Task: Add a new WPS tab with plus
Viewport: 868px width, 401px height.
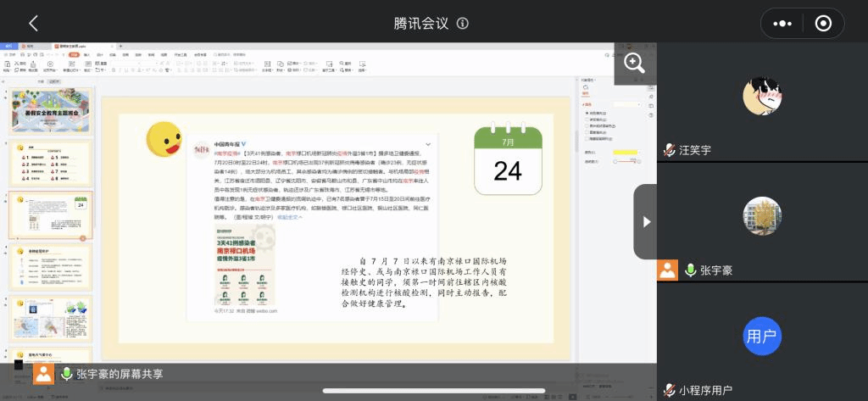Action: pyautogui.click(x=120, y=46)
